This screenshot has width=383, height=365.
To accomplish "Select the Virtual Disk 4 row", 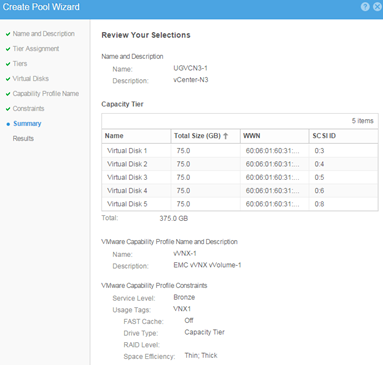I will pos(240,191).
